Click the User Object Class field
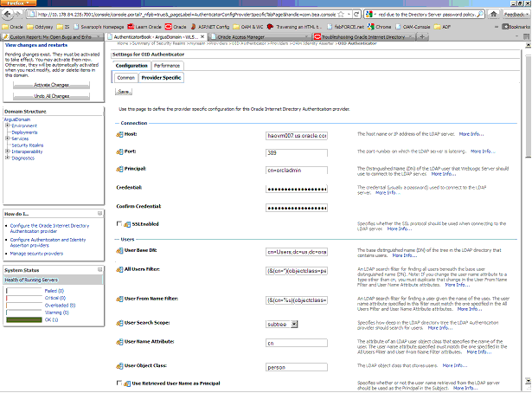This screenshot has height=393, width=532. [297, 367]
